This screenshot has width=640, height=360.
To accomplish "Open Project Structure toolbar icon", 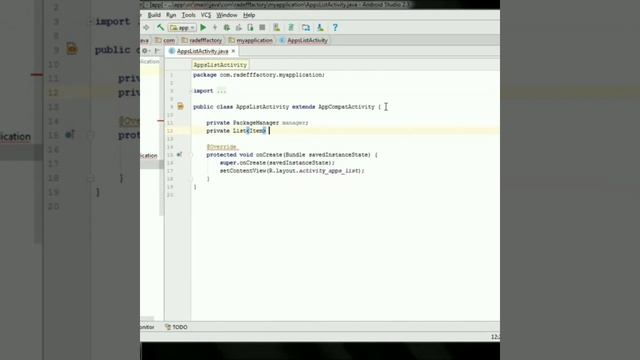I will pyautogui.click(x=306, y=27).
